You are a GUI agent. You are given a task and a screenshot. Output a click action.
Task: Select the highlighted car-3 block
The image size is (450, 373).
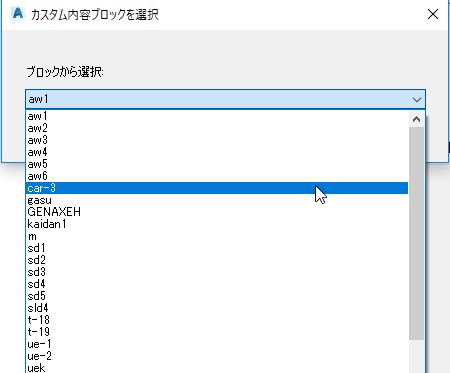click(217, 188)
